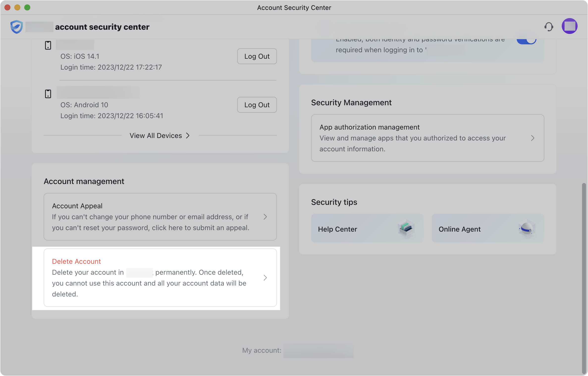Expand App authorization management chevron
This screenshot has height=376, width=588.
click(x=533, y=138)
